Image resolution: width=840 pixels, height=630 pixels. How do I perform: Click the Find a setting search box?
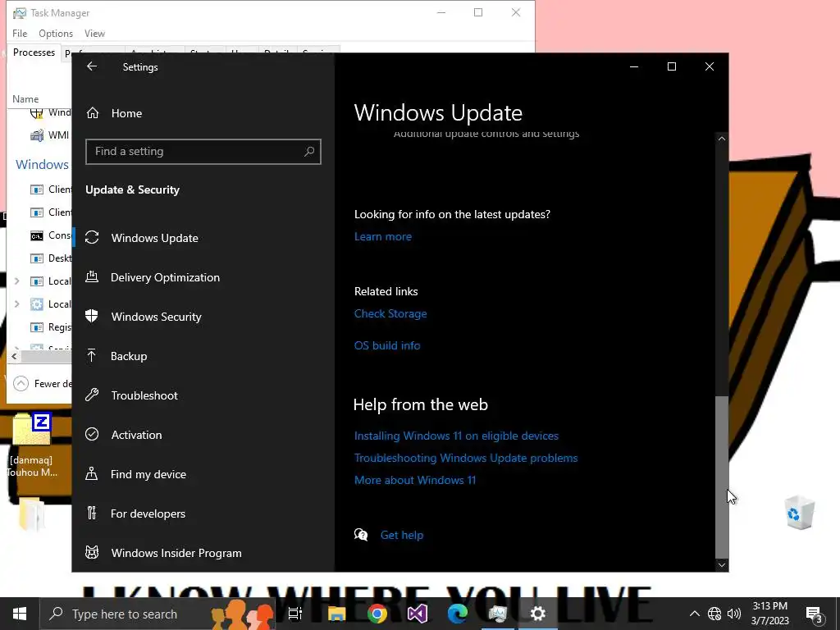[x=203, y=152]
